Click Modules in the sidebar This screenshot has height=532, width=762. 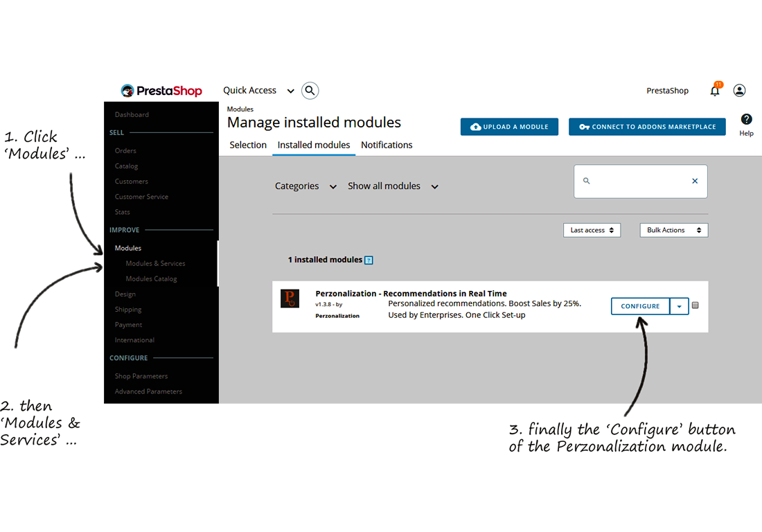(x=128, y=248)
